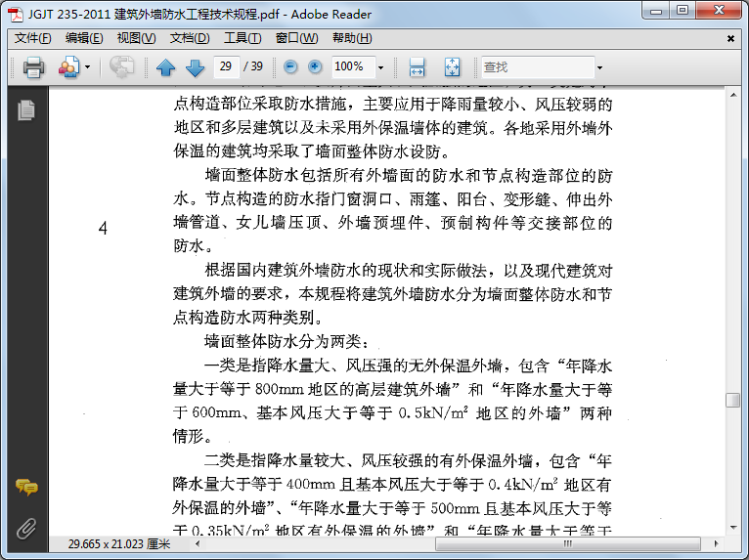Click the vertical scrollbar thumb

[732, 400]
